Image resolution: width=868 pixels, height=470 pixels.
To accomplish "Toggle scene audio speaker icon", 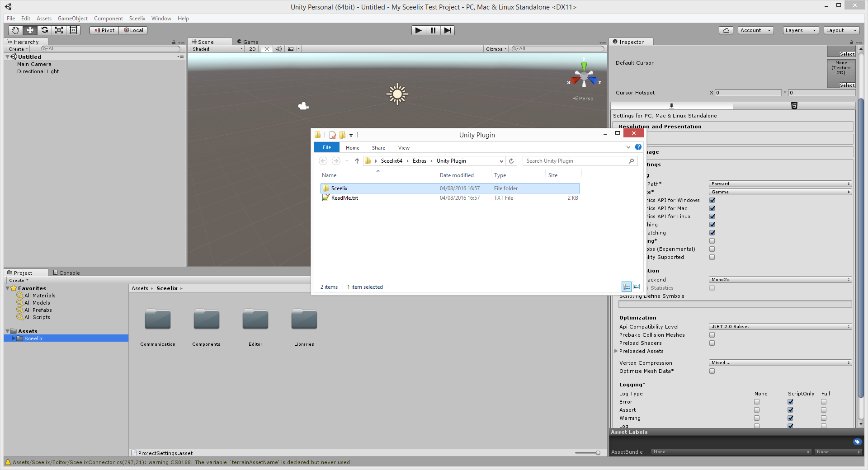I will 278,49.
